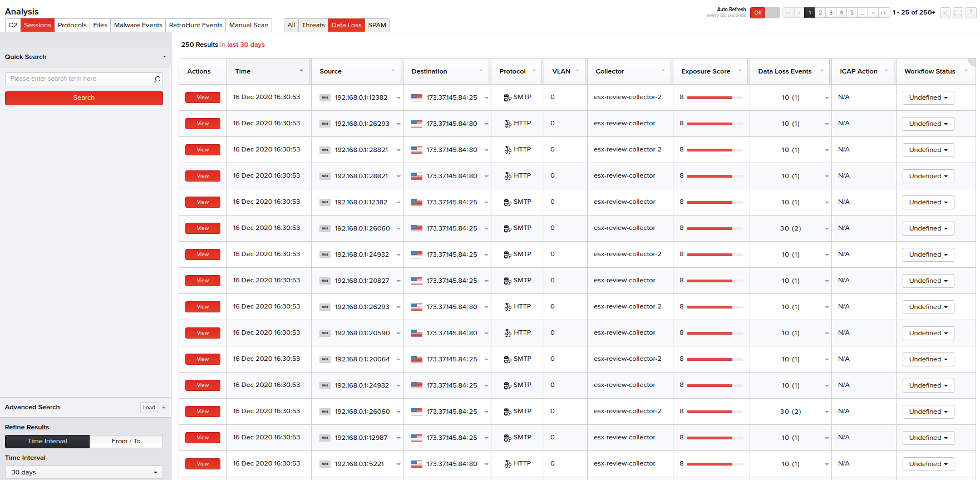Jump to last page with double-arrow icon
980x480 pixels.
(x=884, y=13)
